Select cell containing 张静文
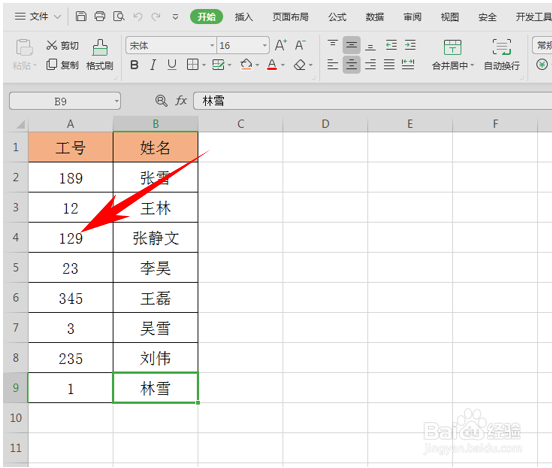Image resolution: width=552 pixels, height=468 pixels. click(x=156, y=238)
